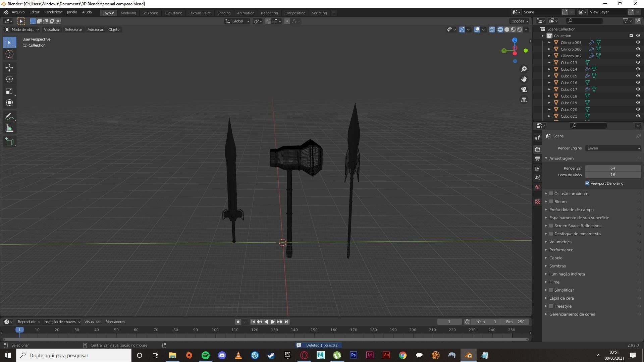Open the Arquivo menu
The width and height of the screenshot is (644, 362).
[x=18, y=12]
